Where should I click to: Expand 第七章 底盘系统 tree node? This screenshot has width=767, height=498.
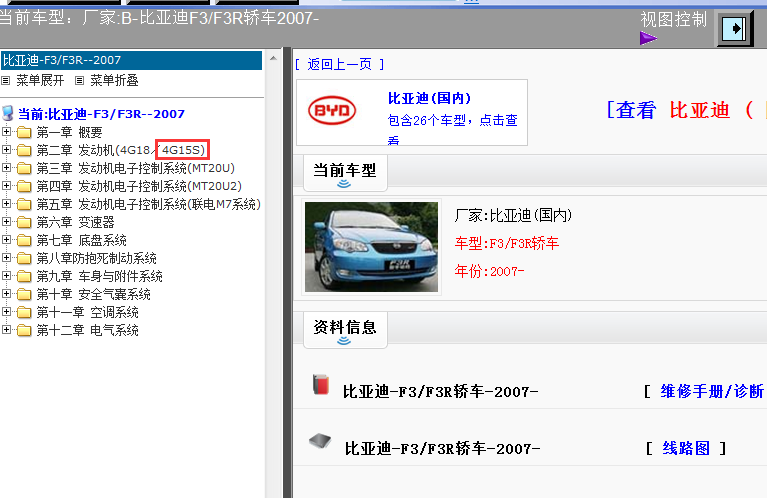(6, 239)
